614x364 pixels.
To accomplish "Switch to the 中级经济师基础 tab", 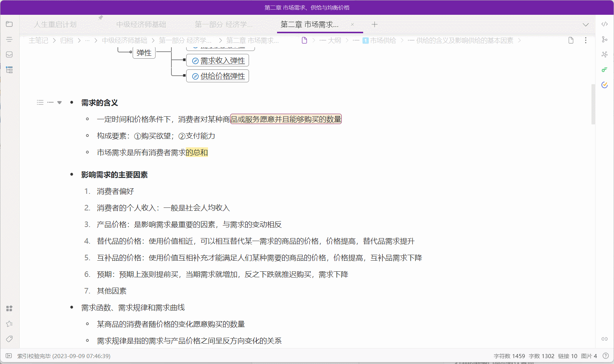I will pos(141,24).
